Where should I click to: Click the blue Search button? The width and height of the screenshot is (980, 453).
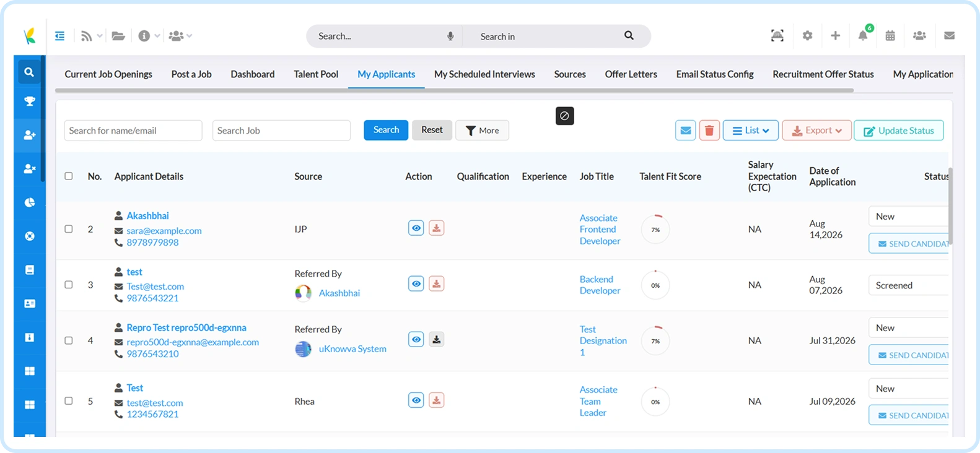point(386,130)
